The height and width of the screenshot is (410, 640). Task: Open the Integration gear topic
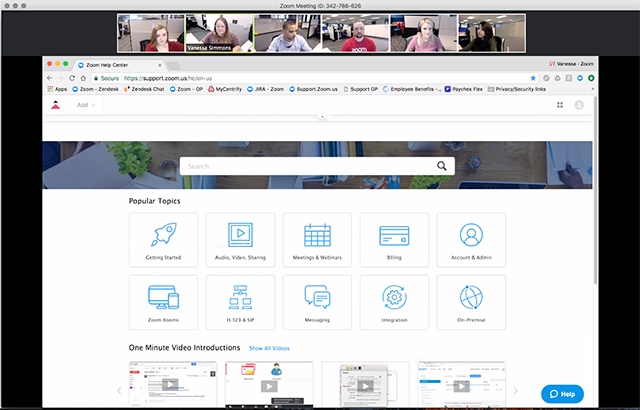pyautogui.click(x=394, y=302)
